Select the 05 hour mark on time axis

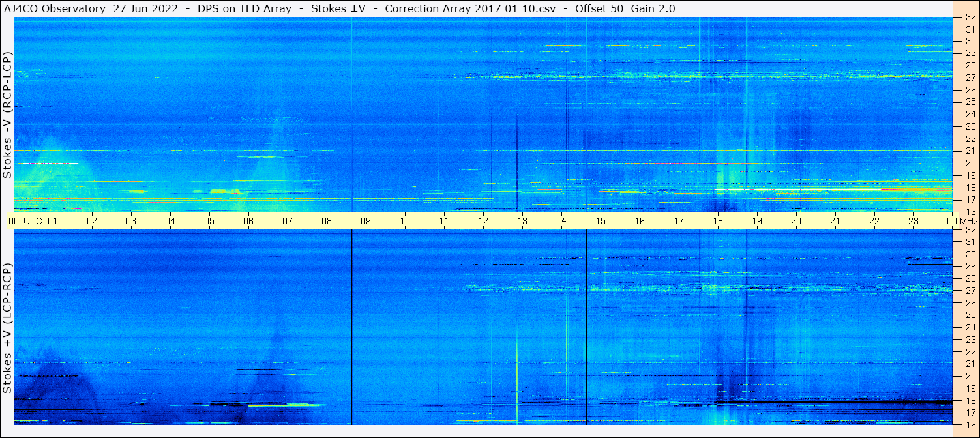point(209,221)
